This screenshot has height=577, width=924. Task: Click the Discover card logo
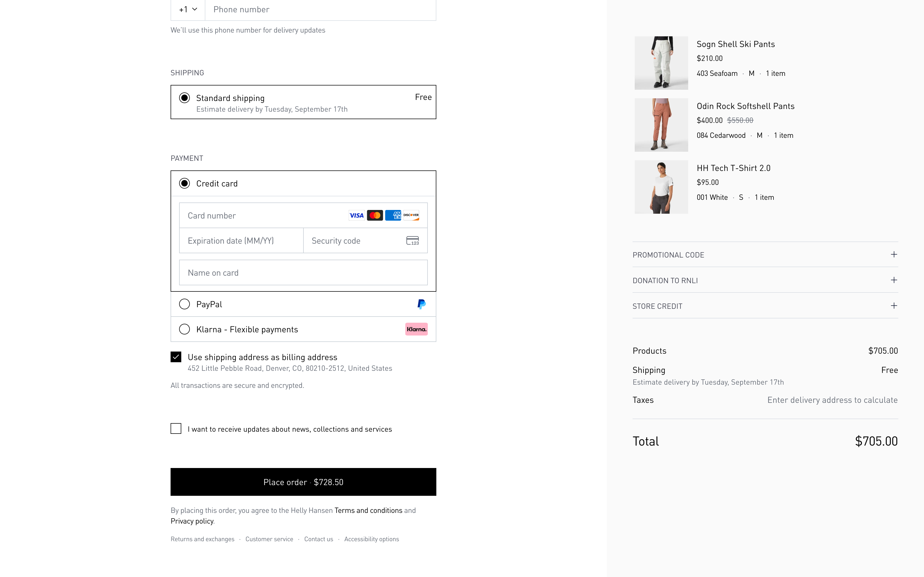(411, 215)
